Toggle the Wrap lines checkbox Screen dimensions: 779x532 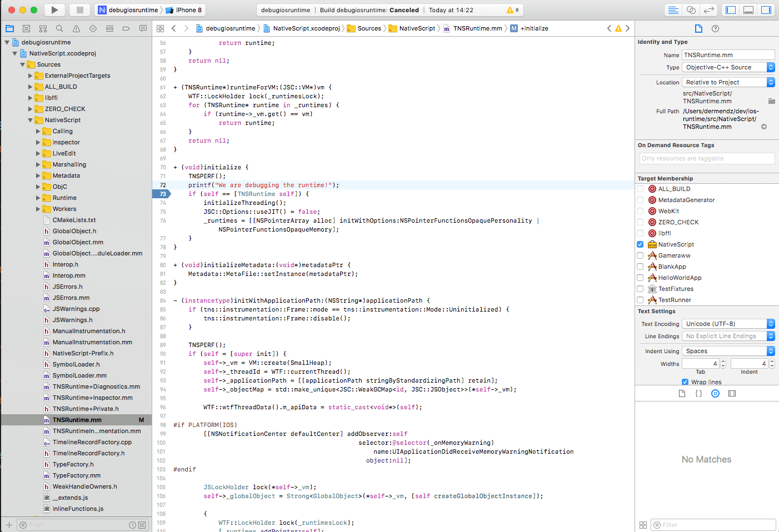(685, 382)
